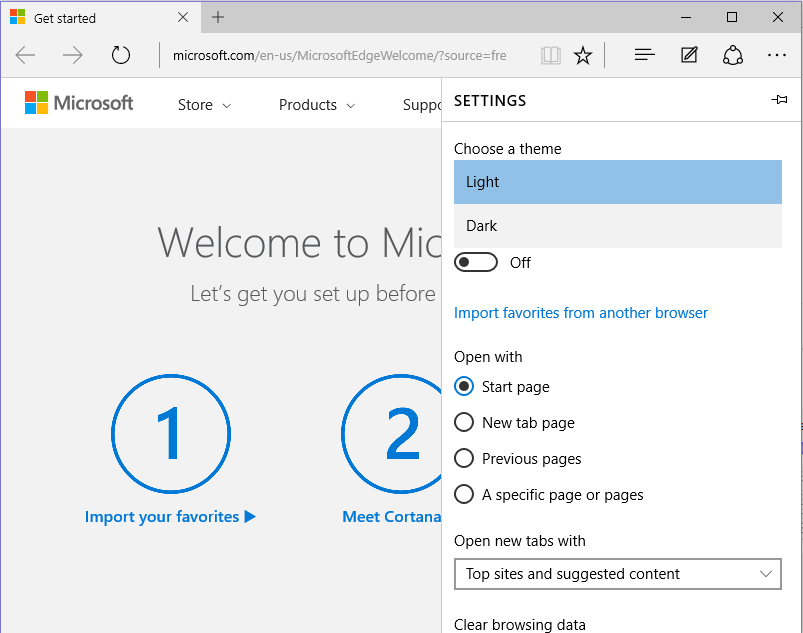Open the Hub panel icon
Viewport: 803px width, 633px height.
[x=644, y=55]
